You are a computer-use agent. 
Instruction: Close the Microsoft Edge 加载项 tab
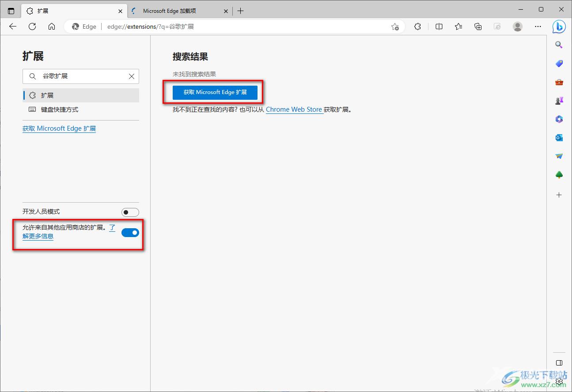[x=226, y=11]
